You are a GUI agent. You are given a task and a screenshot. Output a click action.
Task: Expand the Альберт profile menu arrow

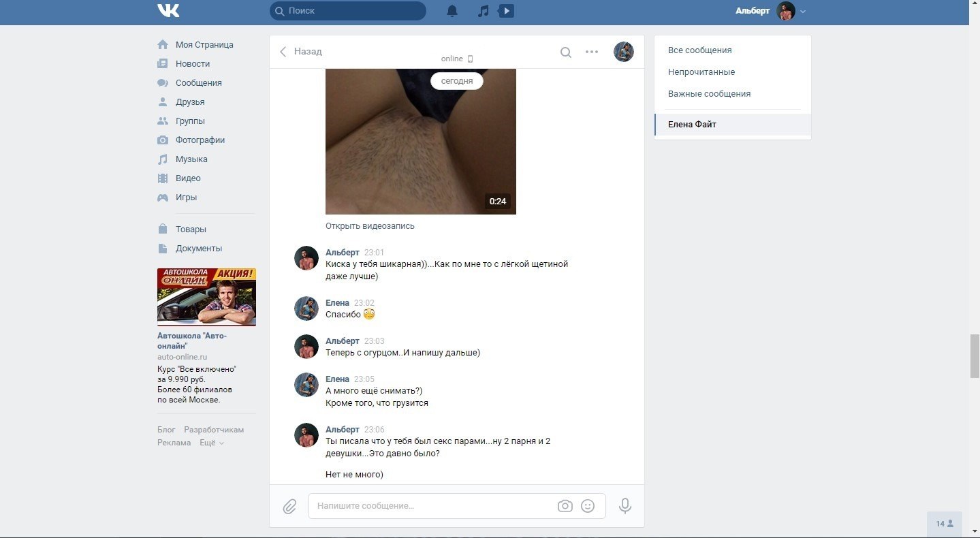803,12
